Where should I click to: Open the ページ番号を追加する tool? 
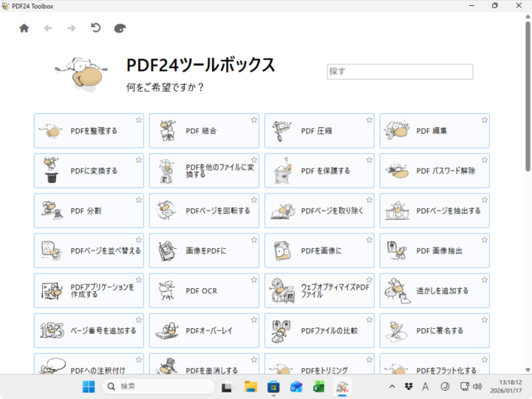click(x=89, y=330)
